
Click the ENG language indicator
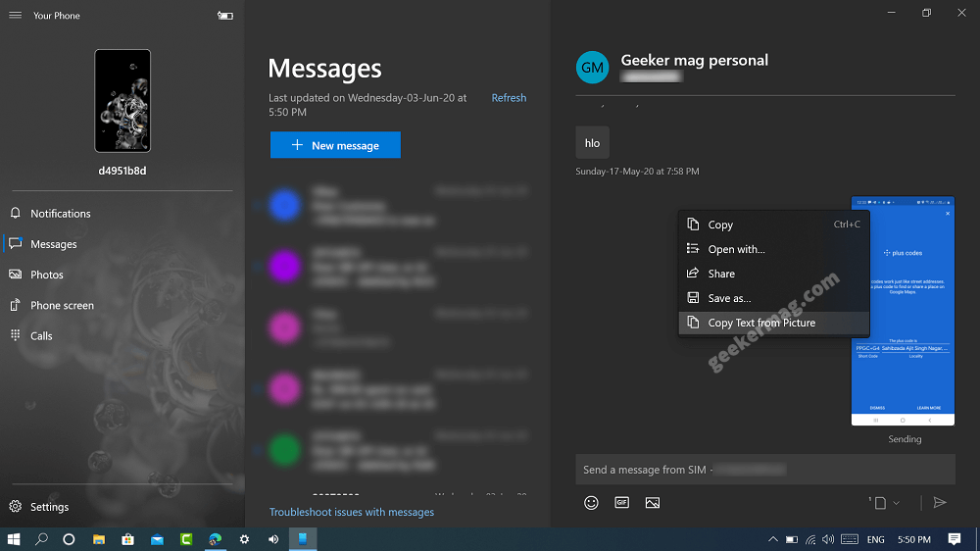(875, 539)
